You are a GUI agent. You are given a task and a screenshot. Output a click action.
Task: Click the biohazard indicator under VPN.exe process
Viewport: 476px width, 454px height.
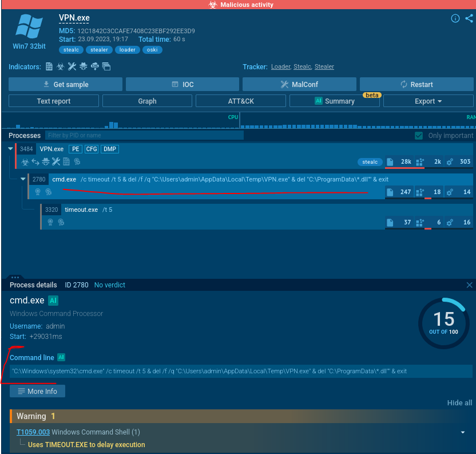tap(25, 162)
